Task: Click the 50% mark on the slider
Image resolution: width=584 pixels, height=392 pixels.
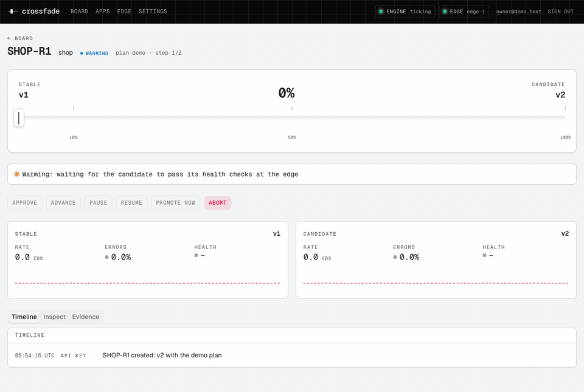Action: click(x=292, y=137)
